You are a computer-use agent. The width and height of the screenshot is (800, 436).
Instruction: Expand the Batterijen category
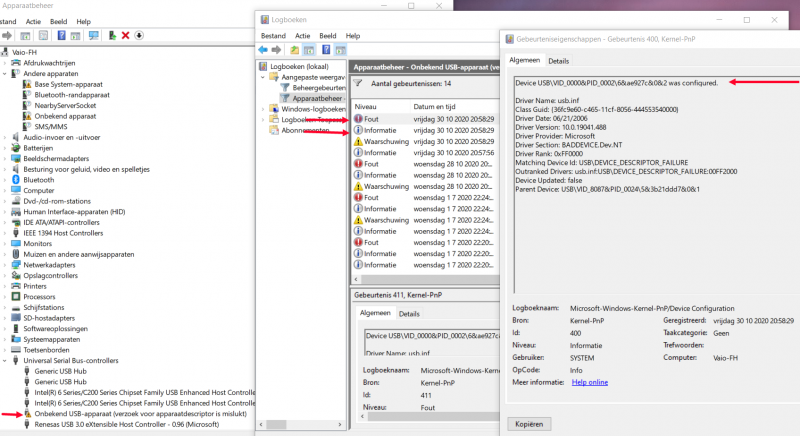tap(6, 147)
